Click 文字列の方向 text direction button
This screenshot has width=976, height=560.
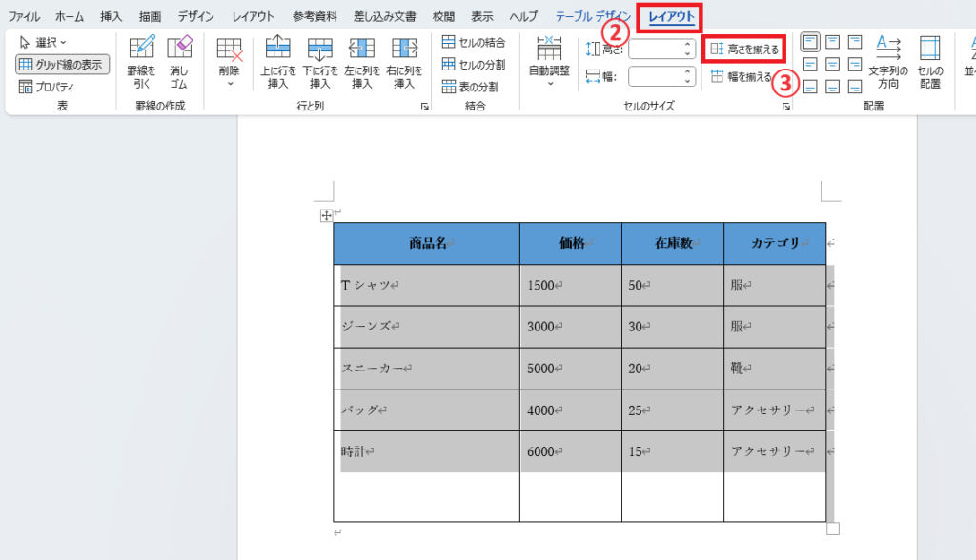coord(888,62)
